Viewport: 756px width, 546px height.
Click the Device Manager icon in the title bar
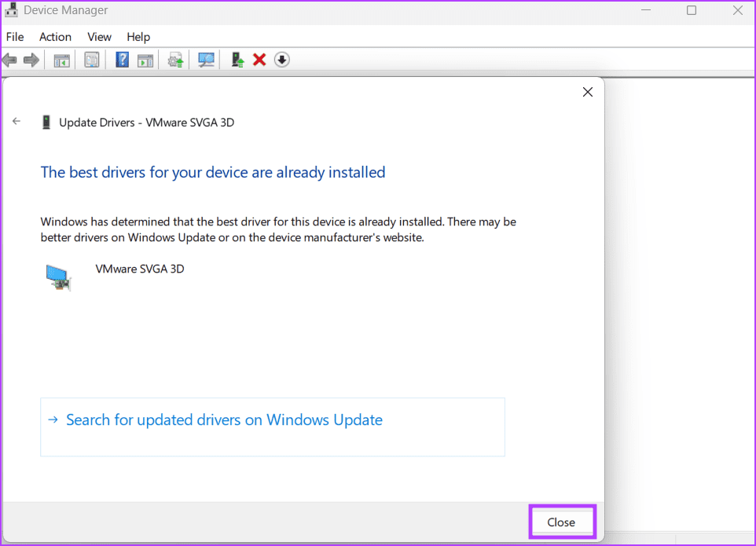coord(11,9)
